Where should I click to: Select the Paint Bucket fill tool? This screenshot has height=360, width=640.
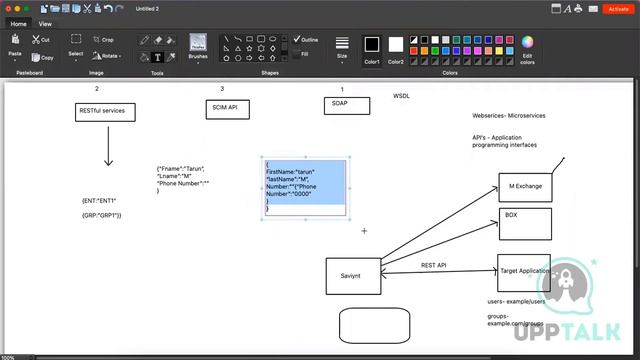pos(144,57)
